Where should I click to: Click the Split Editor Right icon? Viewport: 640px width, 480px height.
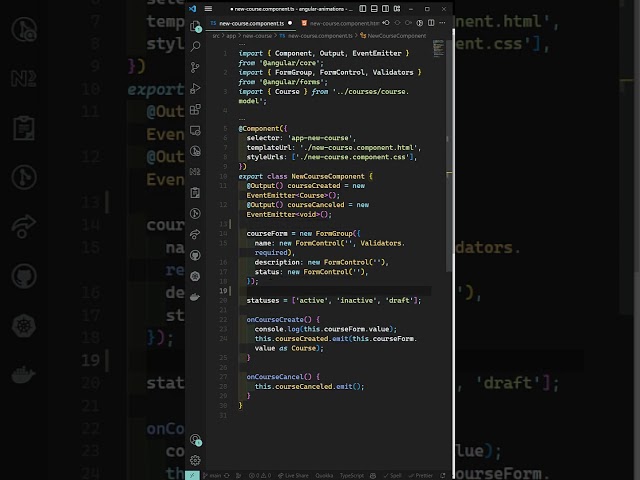(431, 23)
